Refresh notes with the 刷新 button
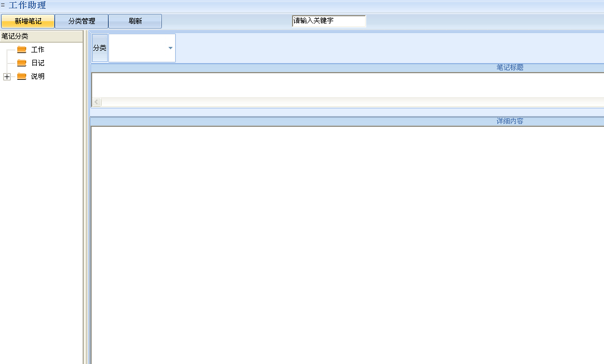 135,21
